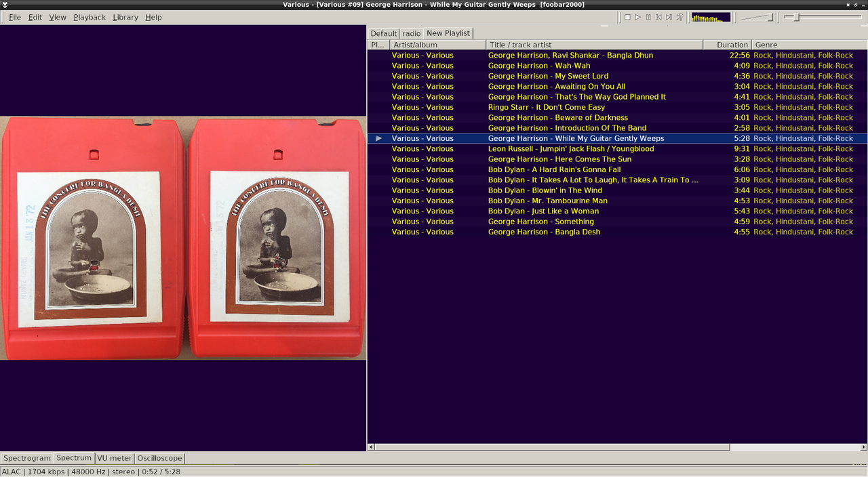868x477 pixels.
Task: Select the track Just Like a Woman
Action: pos(618,211)
